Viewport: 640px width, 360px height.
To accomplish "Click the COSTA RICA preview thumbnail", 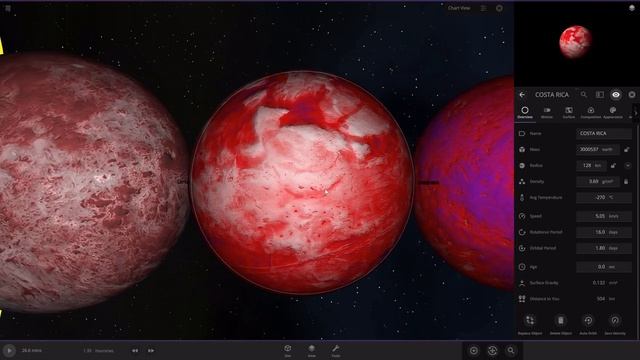I will coord(576,42).
